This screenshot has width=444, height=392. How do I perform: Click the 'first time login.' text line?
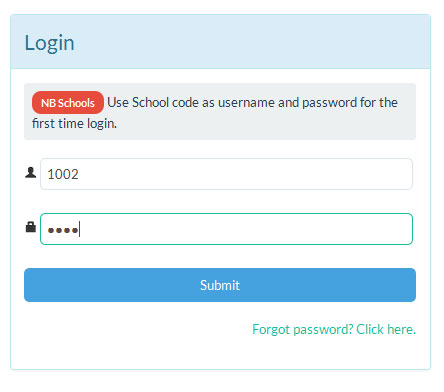(74, 124)
